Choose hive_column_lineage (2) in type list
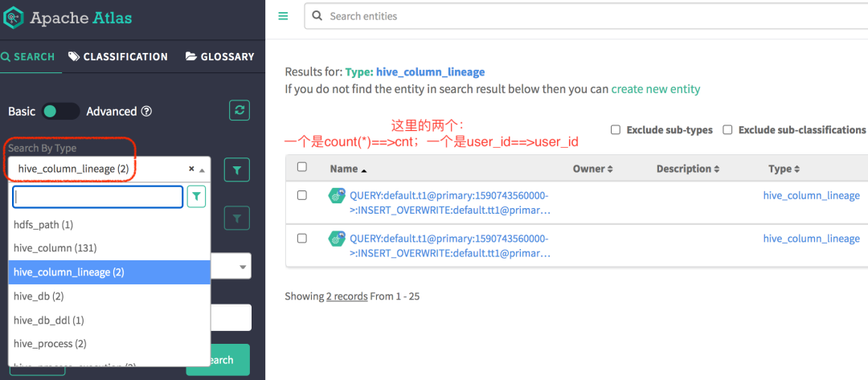 (x=109, y=272)
